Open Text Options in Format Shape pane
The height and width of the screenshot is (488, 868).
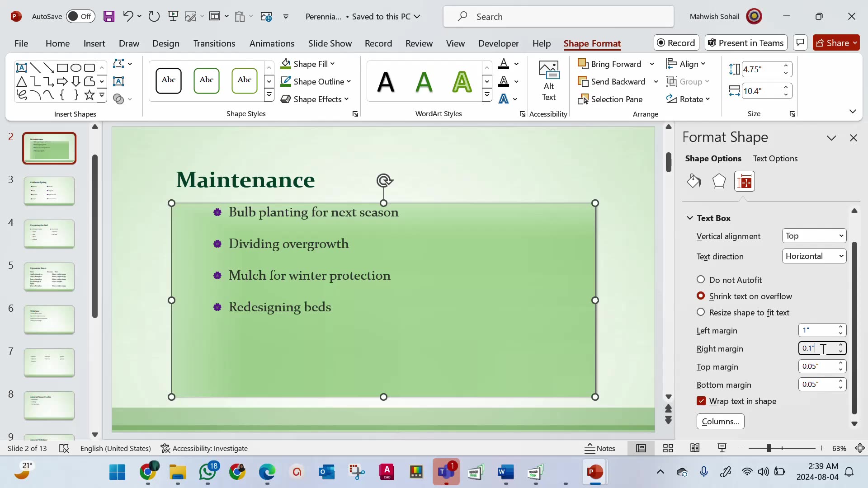pyautogui.click(x=775, y=158)
